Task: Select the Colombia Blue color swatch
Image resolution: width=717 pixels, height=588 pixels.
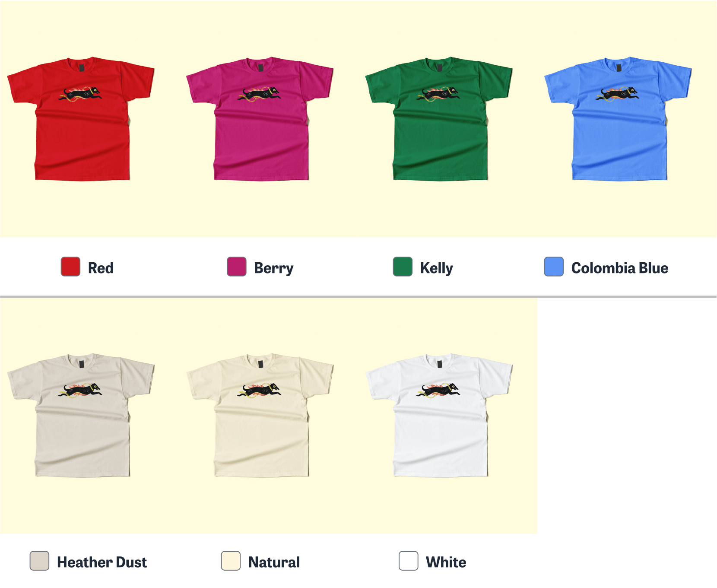Action: click(x=554, y=267)
